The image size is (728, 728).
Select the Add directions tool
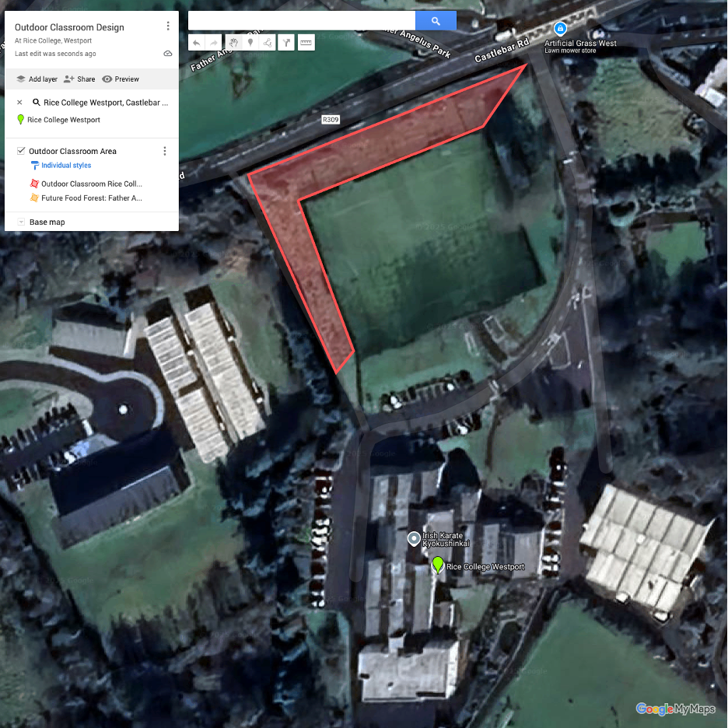286,43
